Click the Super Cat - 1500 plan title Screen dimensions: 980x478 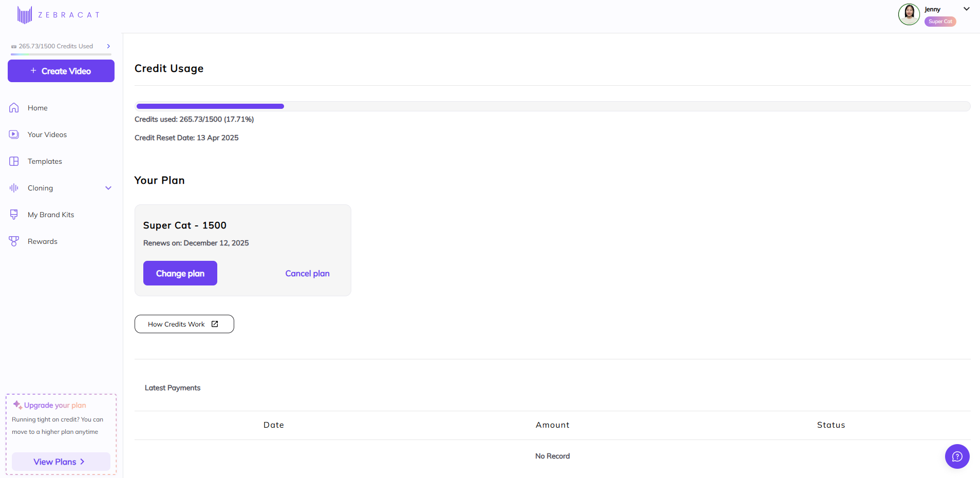185,225
